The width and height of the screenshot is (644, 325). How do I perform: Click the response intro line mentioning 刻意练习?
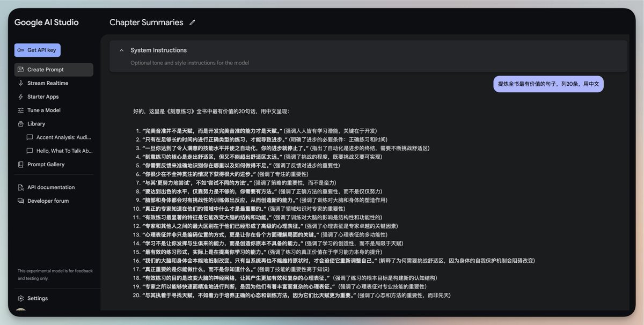pyautogui.click(x=211, y=112)
